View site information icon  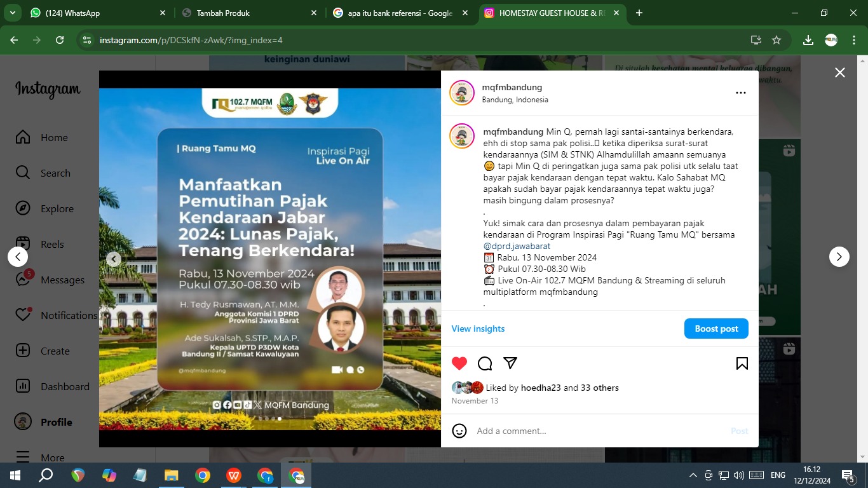pos(88,40)
